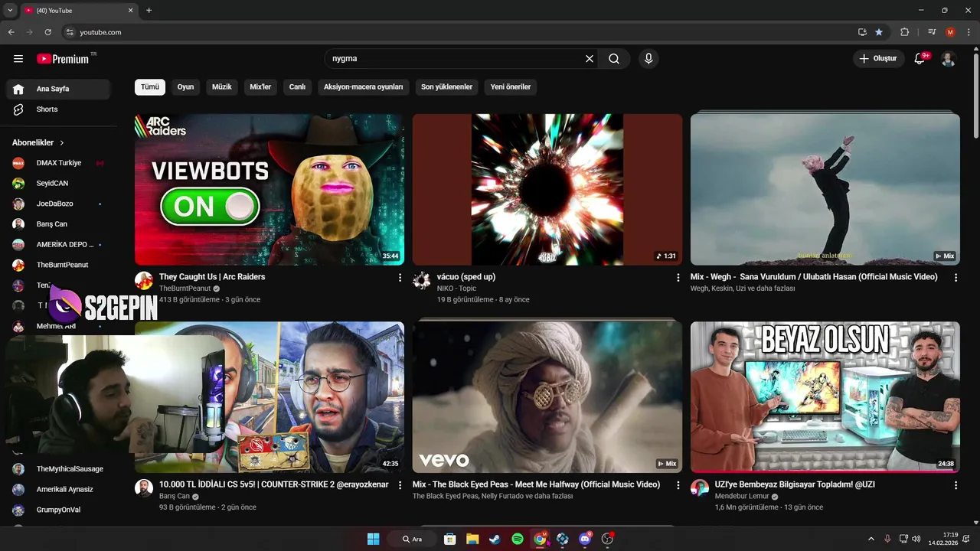
Task: Open TheBurntPeanut channel in sidebar
Action: click(58, 265)
